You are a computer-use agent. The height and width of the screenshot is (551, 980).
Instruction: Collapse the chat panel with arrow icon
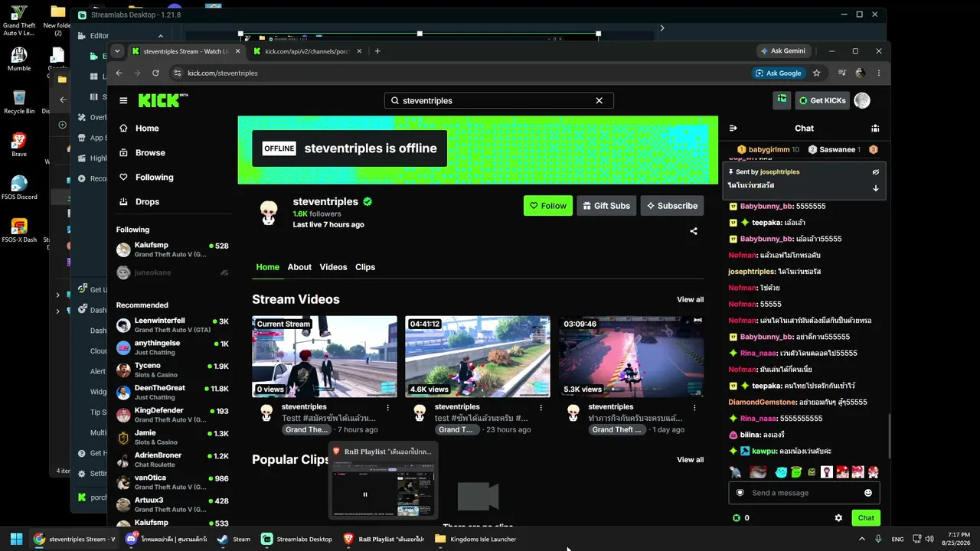point(733,129)
